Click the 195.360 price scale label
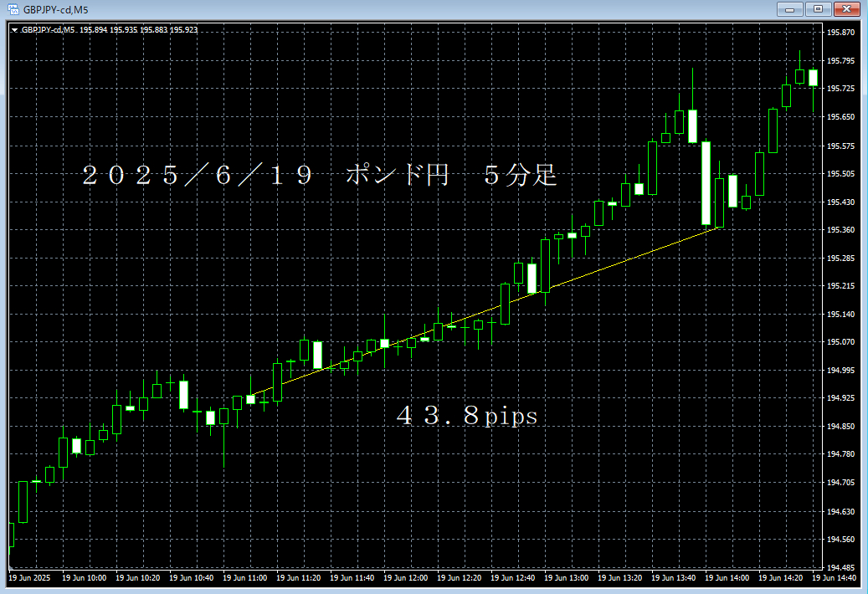Viewport: 868px width, 594px height. 840,230
